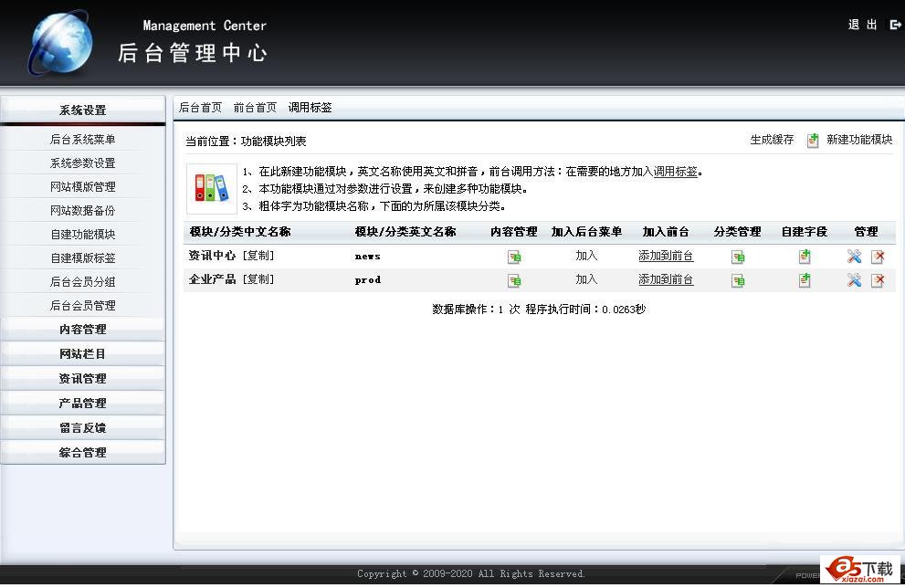
Task: Open 自建模版标签 in the sidebar
Action: [x=82, y=258]
